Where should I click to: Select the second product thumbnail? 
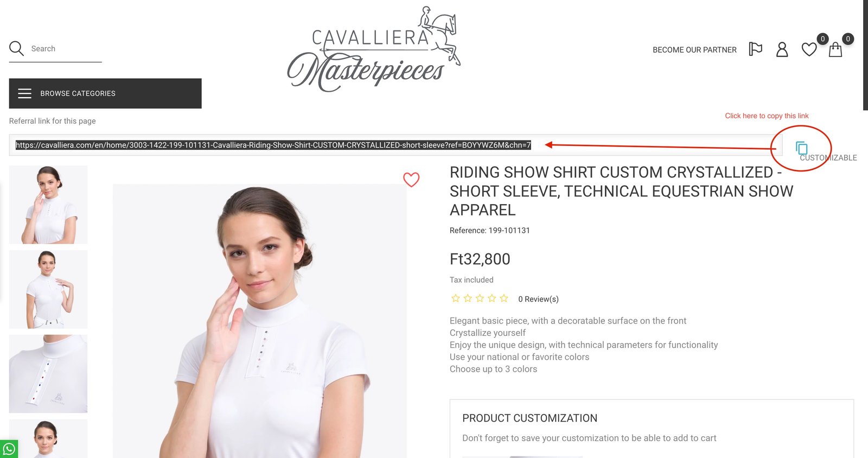[48, 289]
